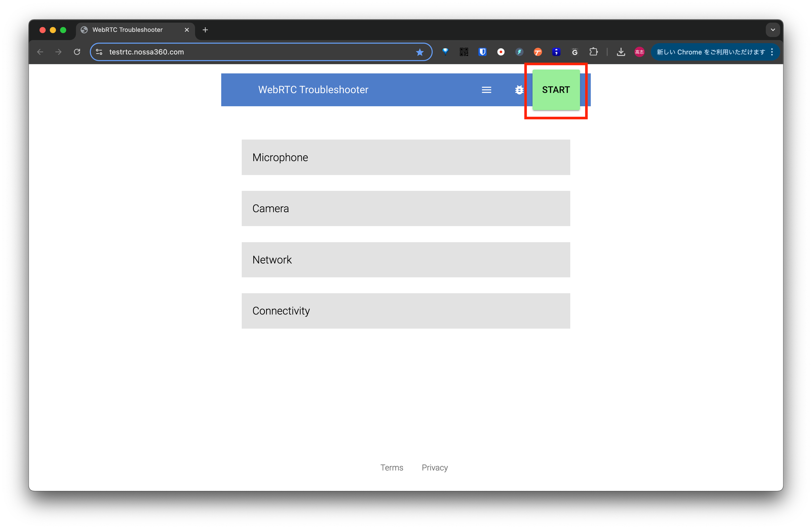Image resolution: width=812 pixels, height=529 pixels.
Task: Open the hamburger menu icon
Action: pyautogui.click(x=486, y=90)
